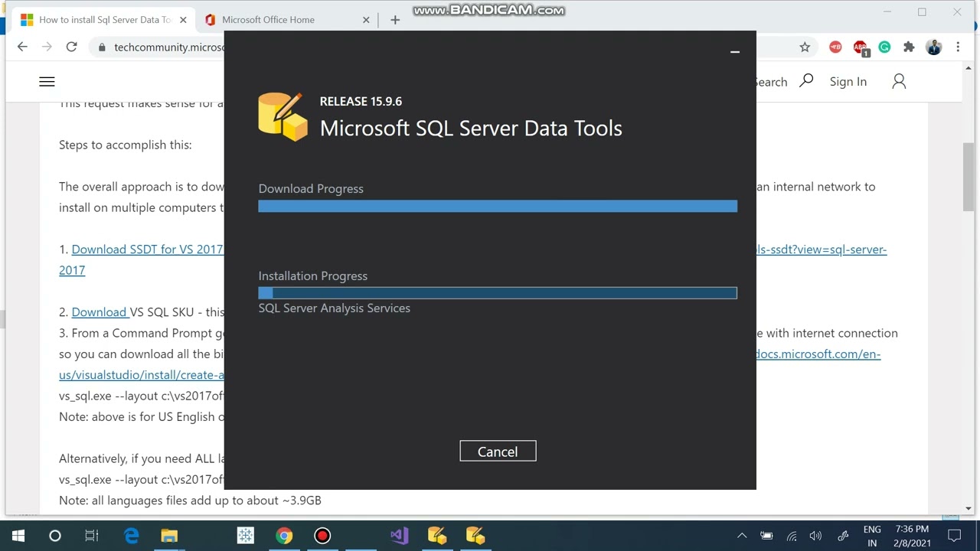Open the Chrome Extensions puzzle menu
Viewport: 980px width, 551px height.
coord(909,47)
